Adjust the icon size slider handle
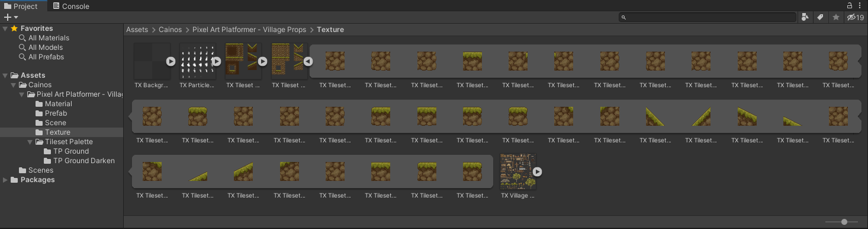Viewport: 868px width, 229px height. click(x=844, y=222)
